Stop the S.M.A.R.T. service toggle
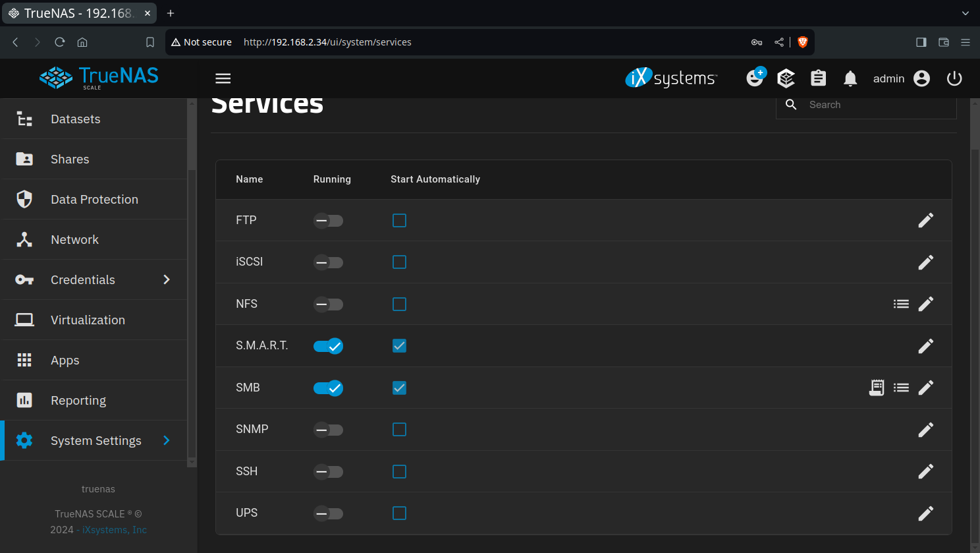The image size is (980, 553). pos(328,346)
